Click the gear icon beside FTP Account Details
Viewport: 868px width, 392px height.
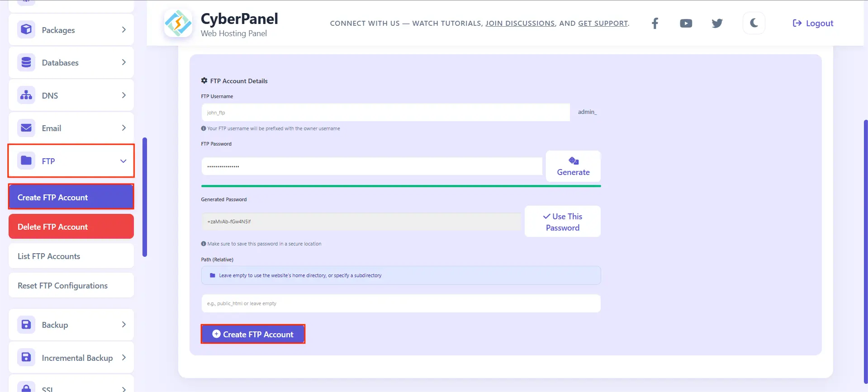(x=204, y=80)
